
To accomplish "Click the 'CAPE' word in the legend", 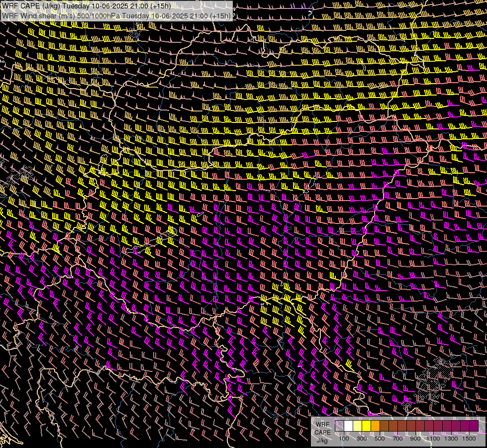I will 322,433.
